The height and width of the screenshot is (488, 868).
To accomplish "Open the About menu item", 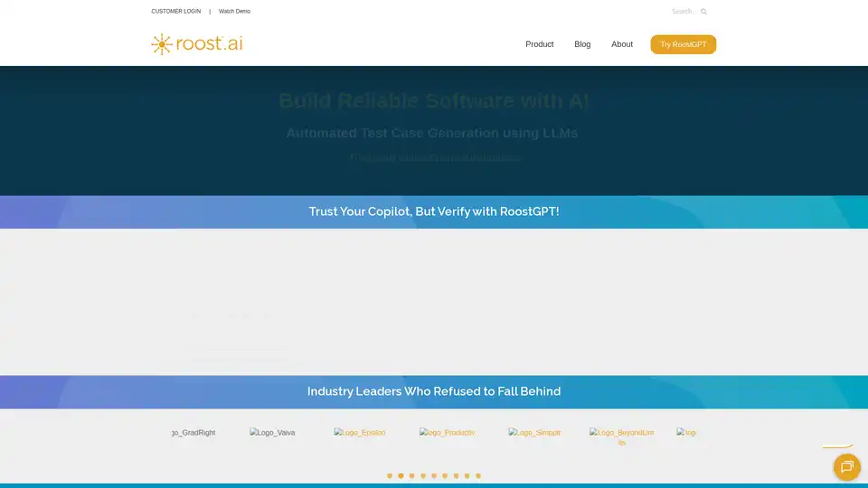I will click(622, 44).
